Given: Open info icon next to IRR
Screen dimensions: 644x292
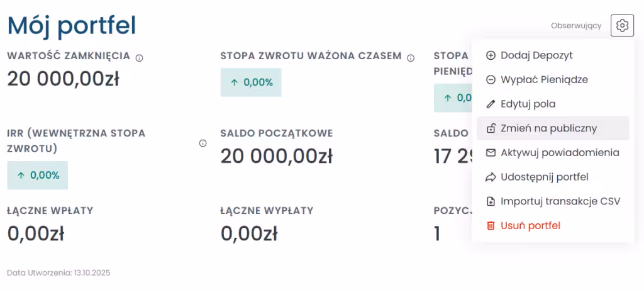Looking at the screenshot, I should (x=203, y=143).
